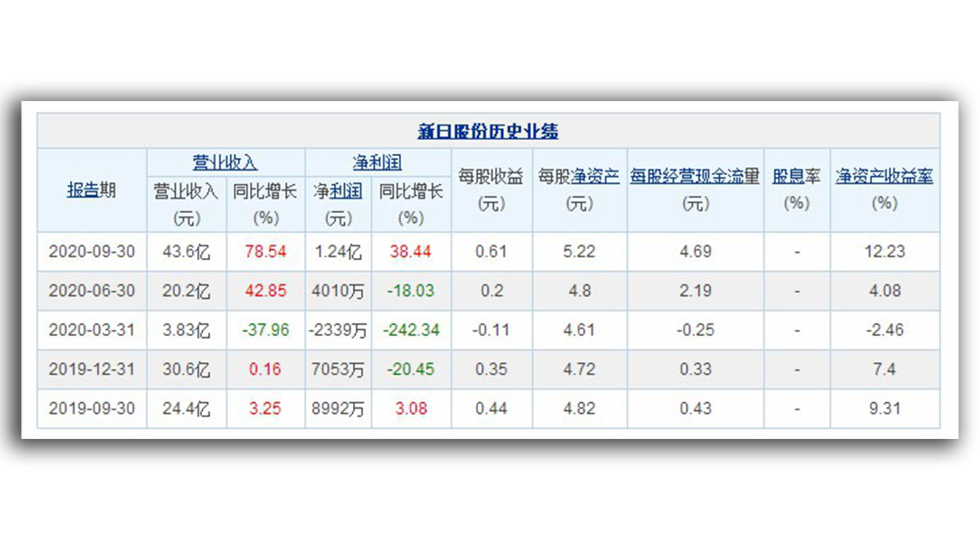The image size is (980, 540).
Task: Click the 1.24亿 net profit cell
Action: click(x=338, y=252)
